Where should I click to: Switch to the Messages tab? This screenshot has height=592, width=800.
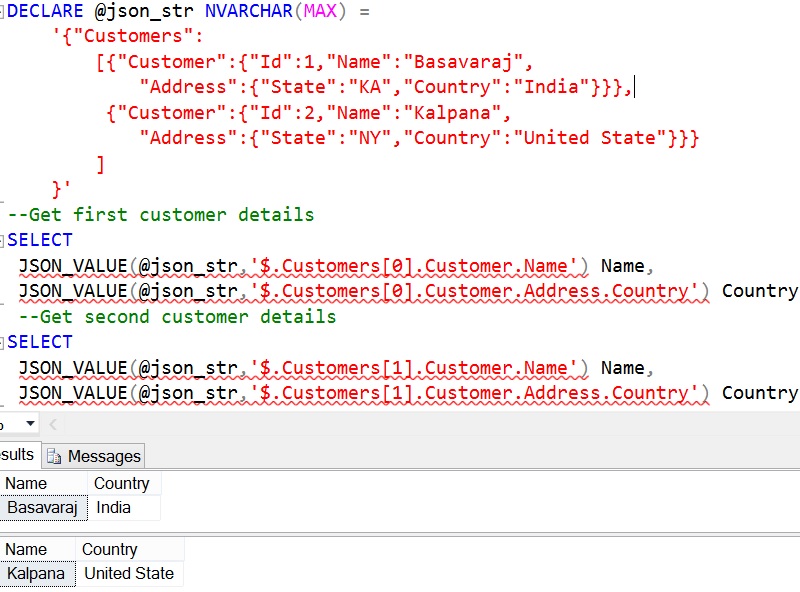[x=94, y=456]
